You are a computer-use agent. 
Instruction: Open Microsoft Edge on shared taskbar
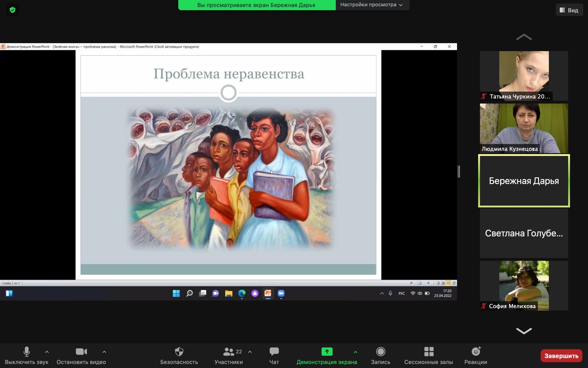pyautogui.click(x=242, y=293)
